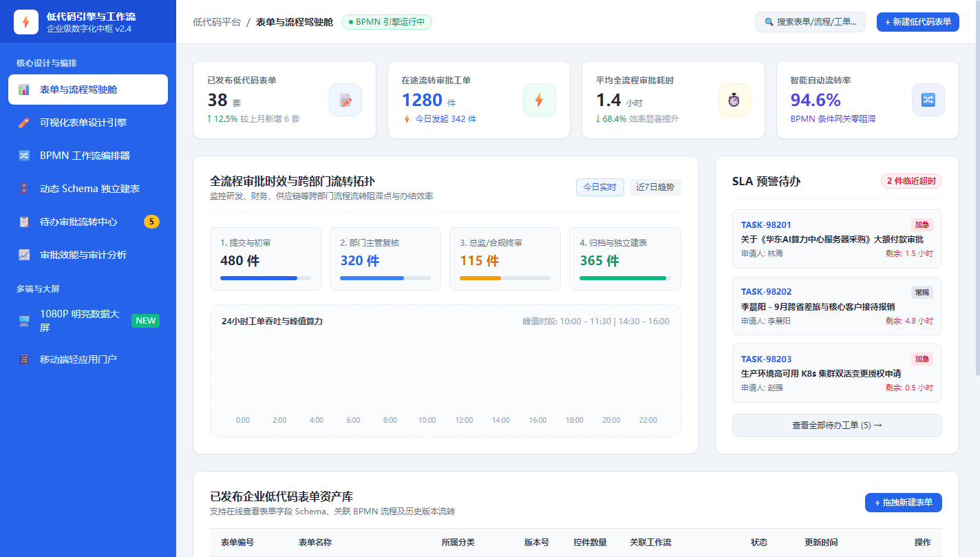Viewport: 980px width, 557px height.
Task: Open 可视化表单设计引擎 from the sidebar
Action: 88,123
